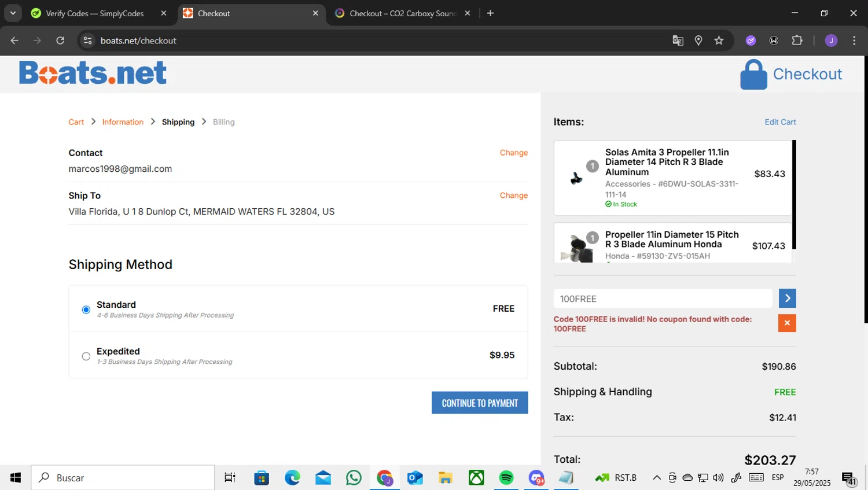This screenshot has width=868, height=490.
Task: Go to the Cart breadcrumb step
Action: pyautogui.click(x=76, y=122)
